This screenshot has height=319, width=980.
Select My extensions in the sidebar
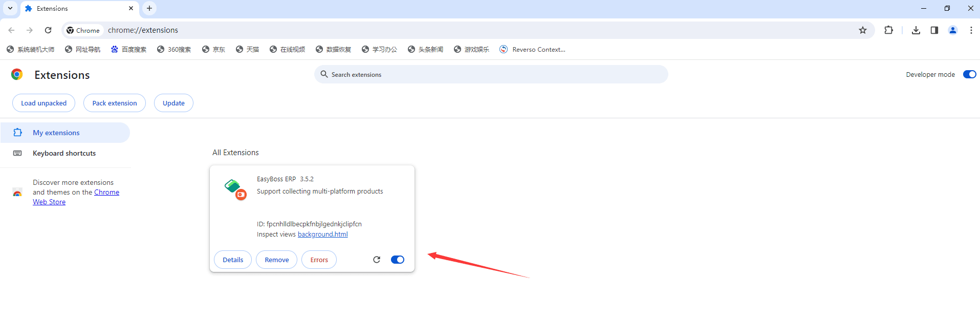coord(65,133)
